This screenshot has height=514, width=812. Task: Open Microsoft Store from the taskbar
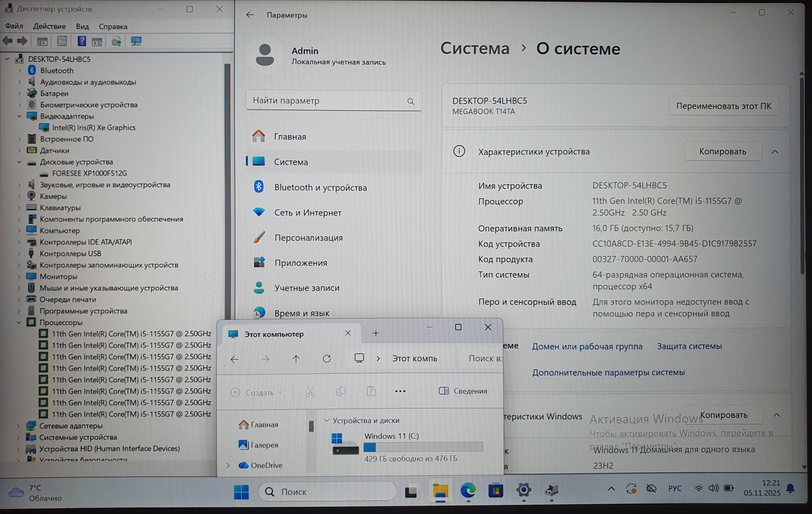(496, 491)
